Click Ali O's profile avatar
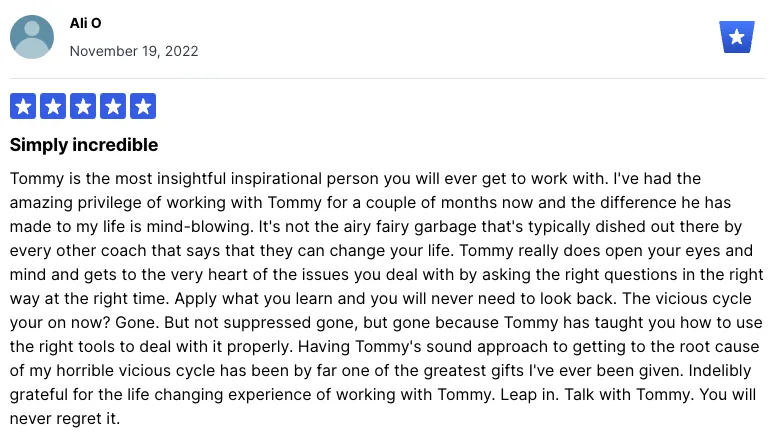This screenshot has height=446, width=783. tap(32, 37)
